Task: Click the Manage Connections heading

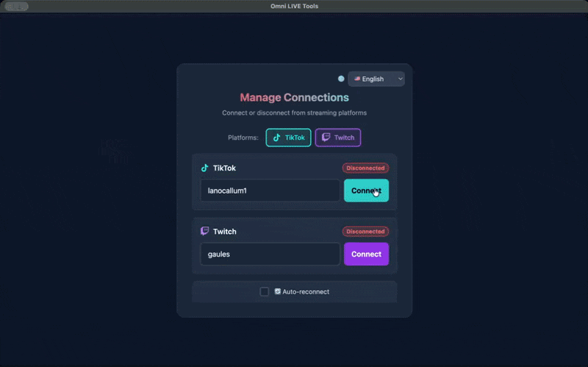Action: (x=295, y=98)
